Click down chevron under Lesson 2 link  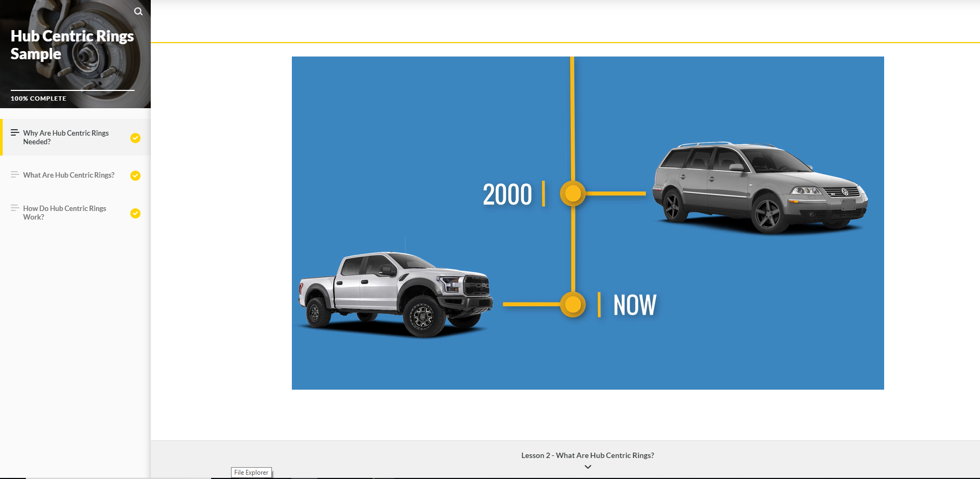click(588, 467)
